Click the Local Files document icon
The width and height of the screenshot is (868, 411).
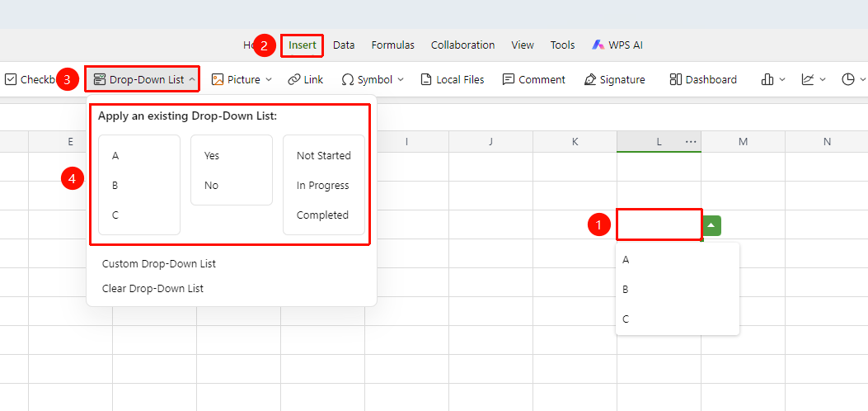425,80
